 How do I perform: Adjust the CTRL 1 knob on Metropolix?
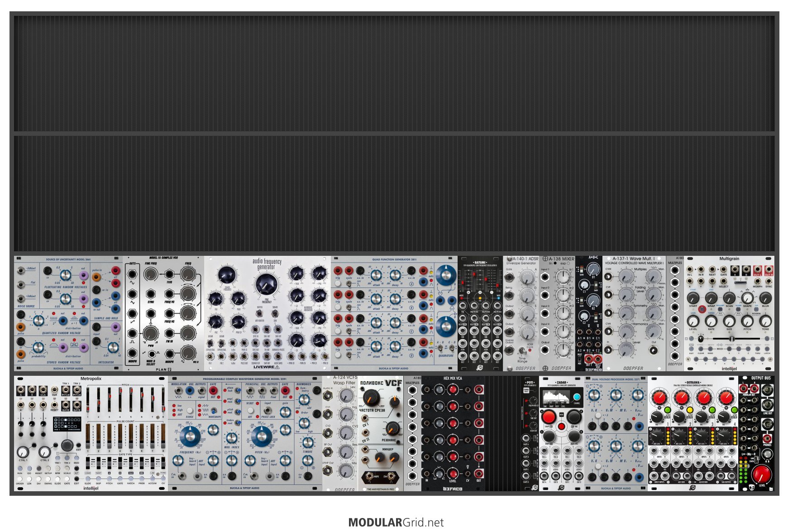point(23,451)
